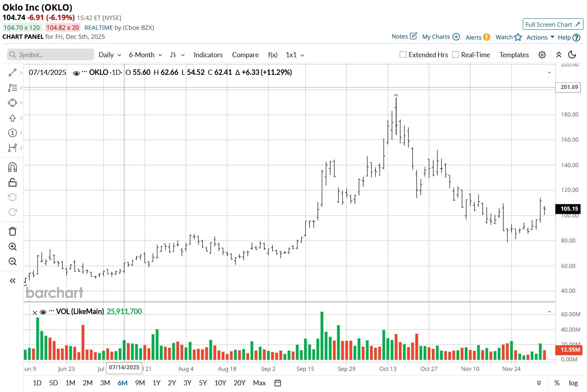Enable the Real-Time checkbox
The height and width of the screenshot is (392, 587).
(x=455, y=54)
